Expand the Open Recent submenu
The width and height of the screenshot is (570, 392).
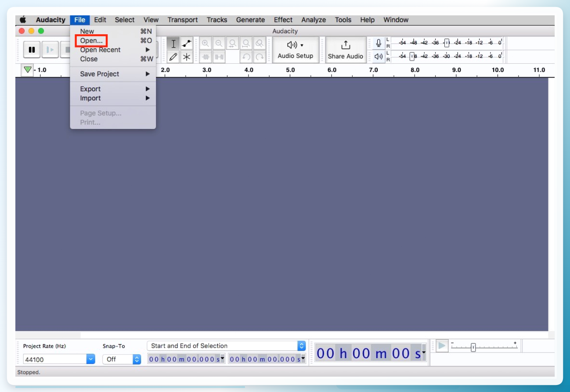point(113,50)
